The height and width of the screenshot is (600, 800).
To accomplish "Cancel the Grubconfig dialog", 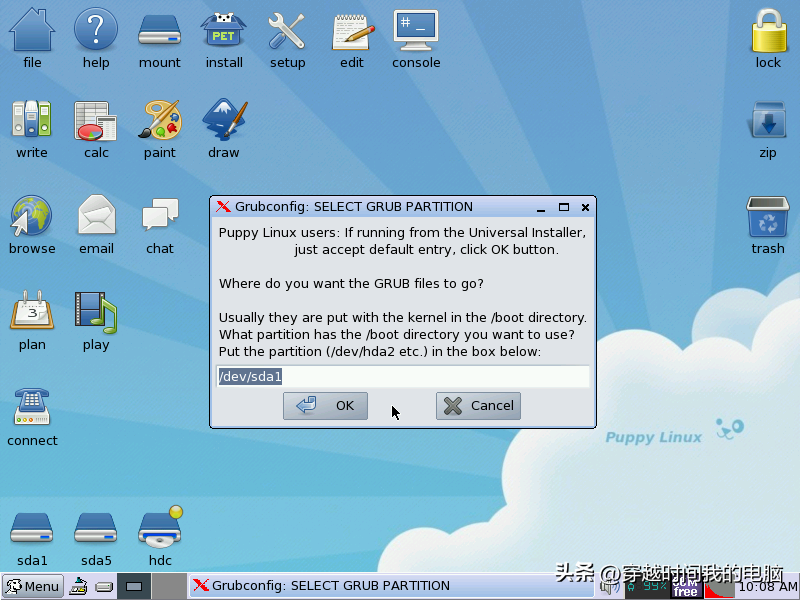I will (x=478, y=406).
